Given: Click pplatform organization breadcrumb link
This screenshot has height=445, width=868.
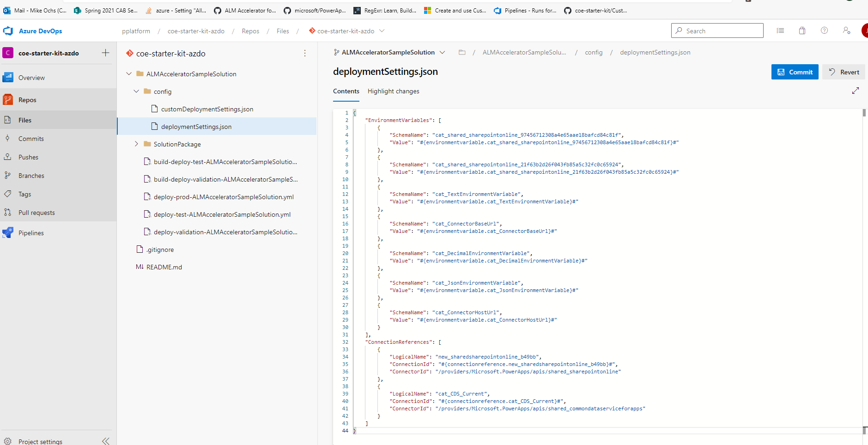Looking at the screenshot, I should 136,31.
